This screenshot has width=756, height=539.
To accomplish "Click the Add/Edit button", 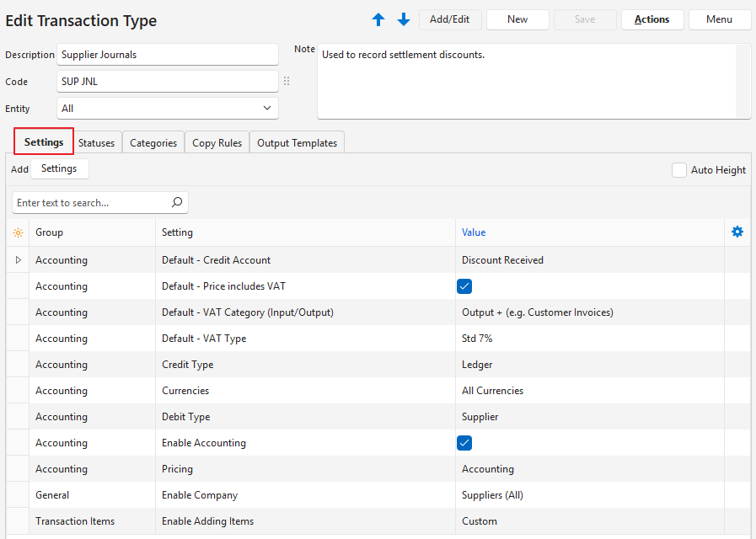I will point(450,19).
